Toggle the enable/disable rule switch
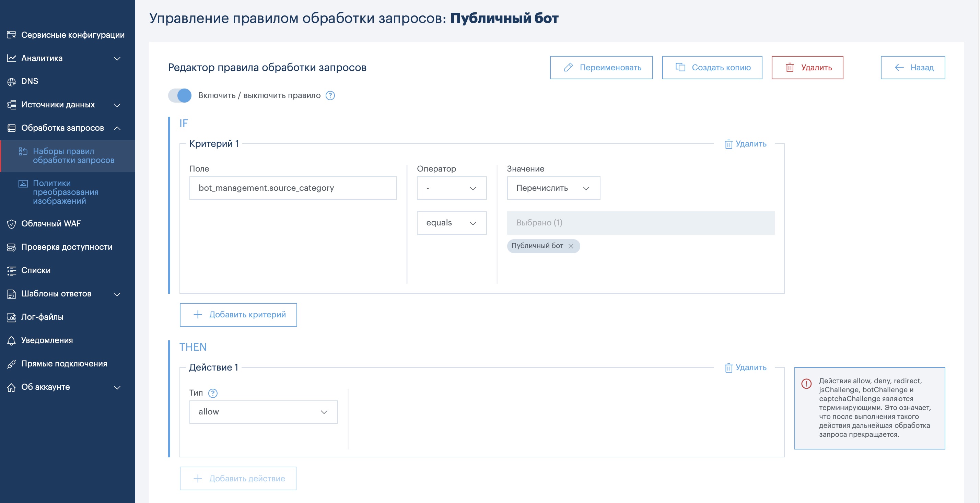This screenshot has width=980, height=503. pos(180,95)
